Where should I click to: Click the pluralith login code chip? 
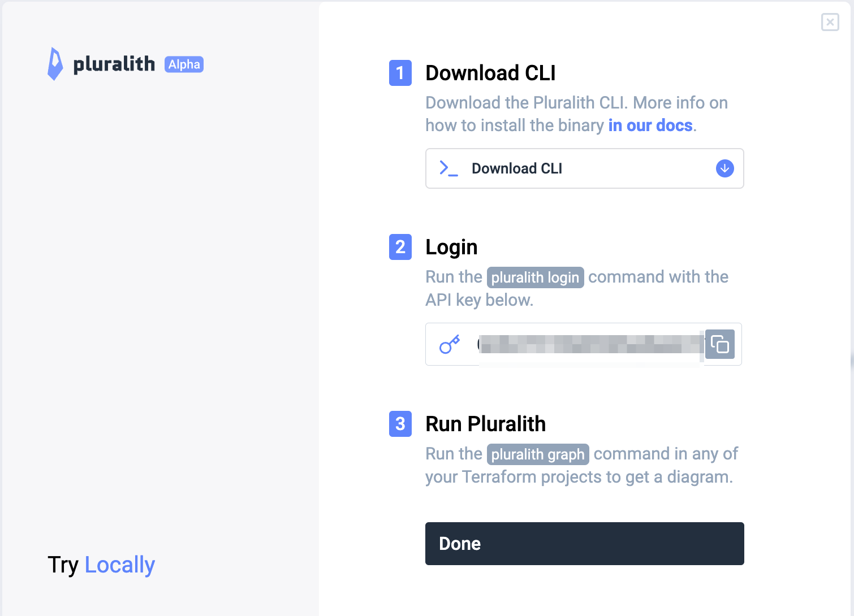[x=535, y=277]
